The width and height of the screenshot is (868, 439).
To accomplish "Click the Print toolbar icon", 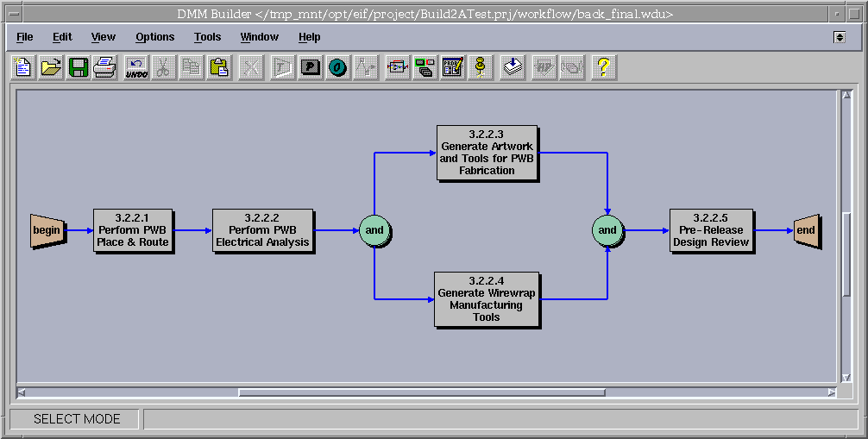I will tap(104, 67).
